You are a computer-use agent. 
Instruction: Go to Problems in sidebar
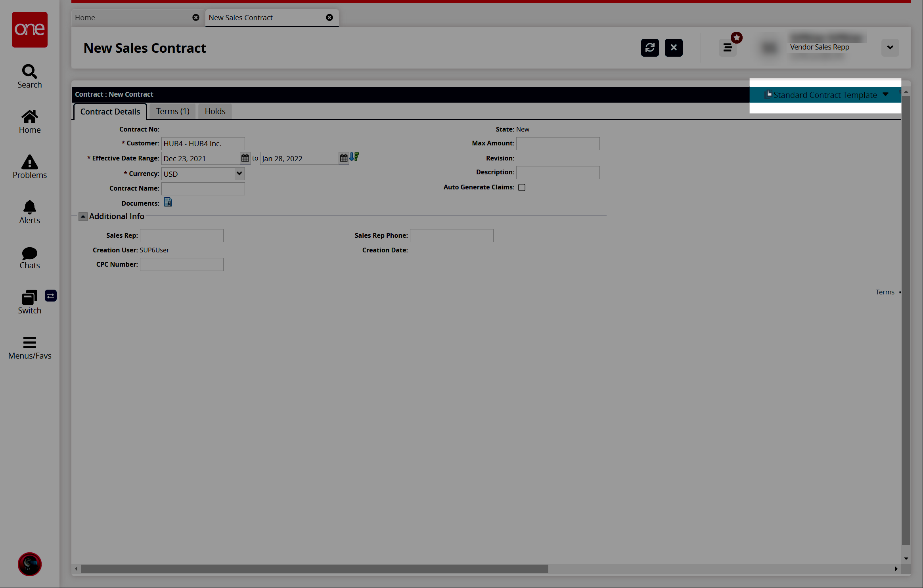[29, 166]
